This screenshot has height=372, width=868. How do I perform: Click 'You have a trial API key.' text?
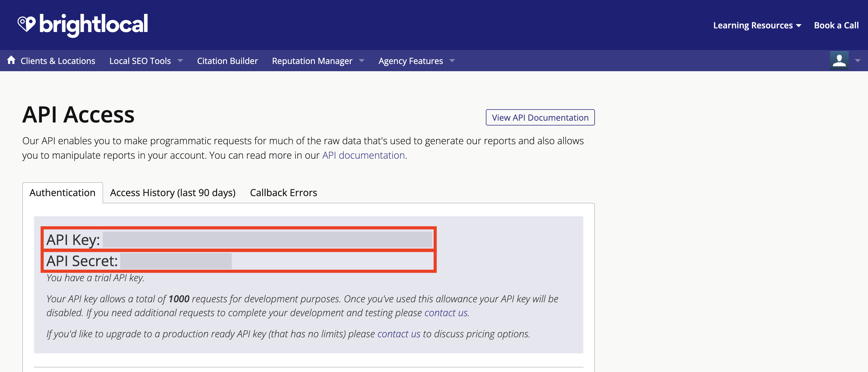click(x=95, y=278)
